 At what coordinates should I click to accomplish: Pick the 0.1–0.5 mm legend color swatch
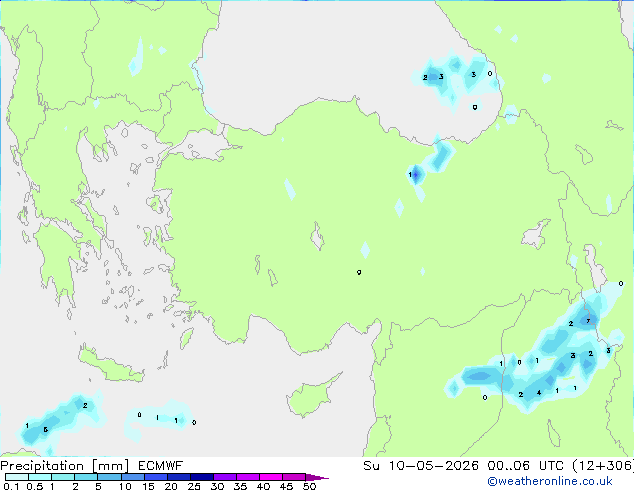click(17, 477)
